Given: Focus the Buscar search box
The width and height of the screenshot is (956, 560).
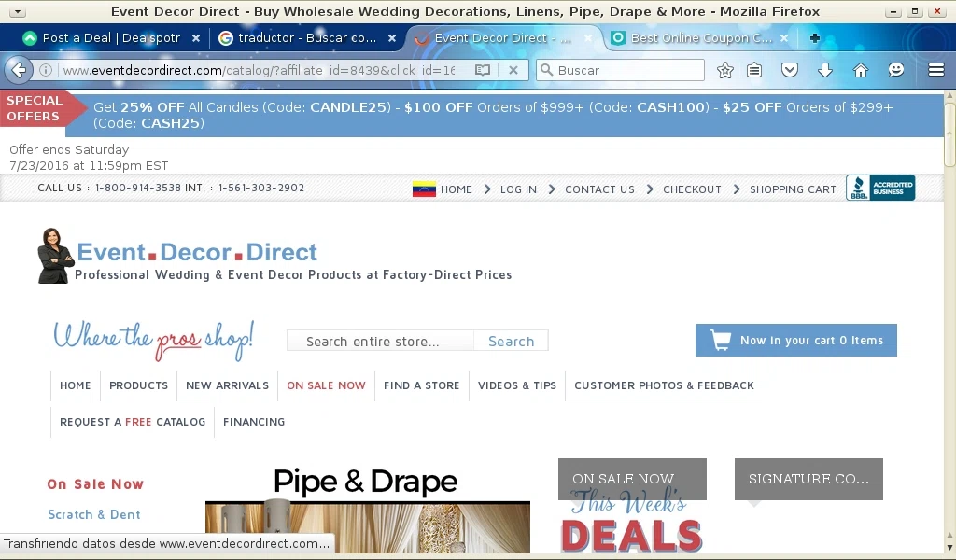Looking at the screenshot, I should tap(620, 70).
